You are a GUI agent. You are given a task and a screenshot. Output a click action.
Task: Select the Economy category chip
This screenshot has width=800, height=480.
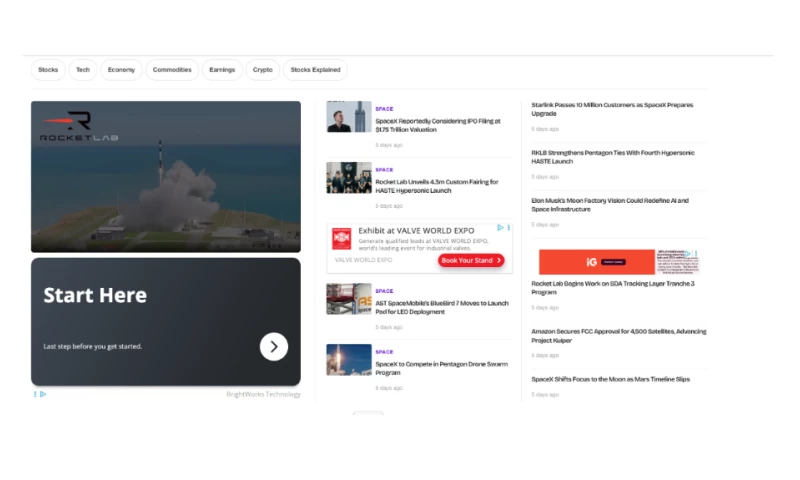tap(121, 70)
